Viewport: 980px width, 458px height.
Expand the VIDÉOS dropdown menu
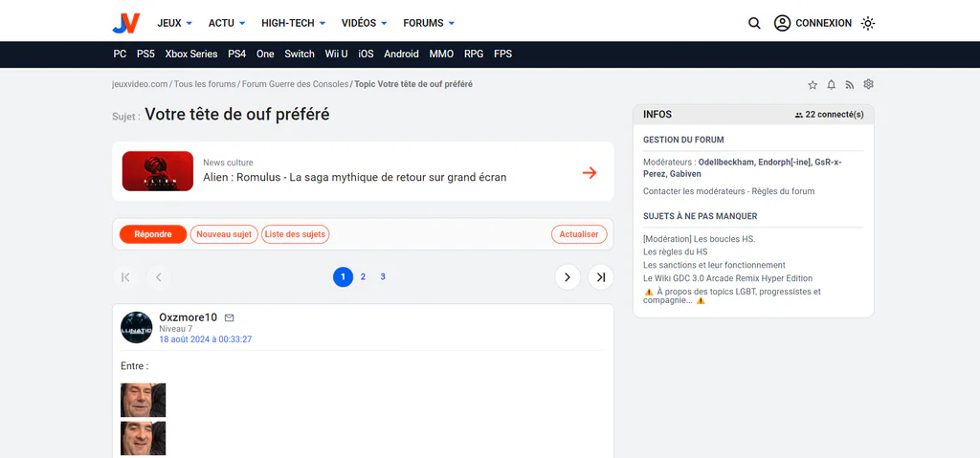point(365,23)
